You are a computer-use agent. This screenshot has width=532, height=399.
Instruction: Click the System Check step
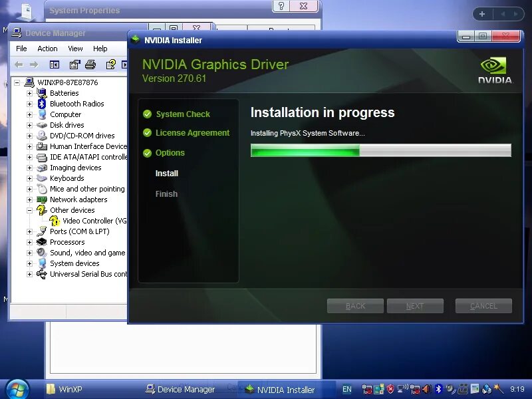coord(176,114)
